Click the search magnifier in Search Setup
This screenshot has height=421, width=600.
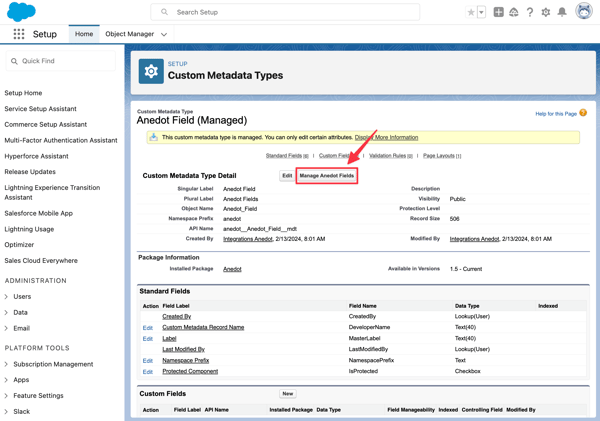[x=164, y=12]
